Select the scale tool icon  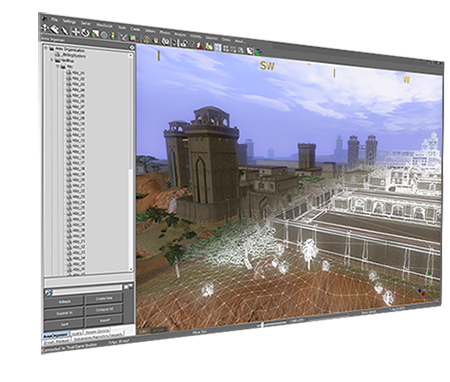[x=95, y=34]
